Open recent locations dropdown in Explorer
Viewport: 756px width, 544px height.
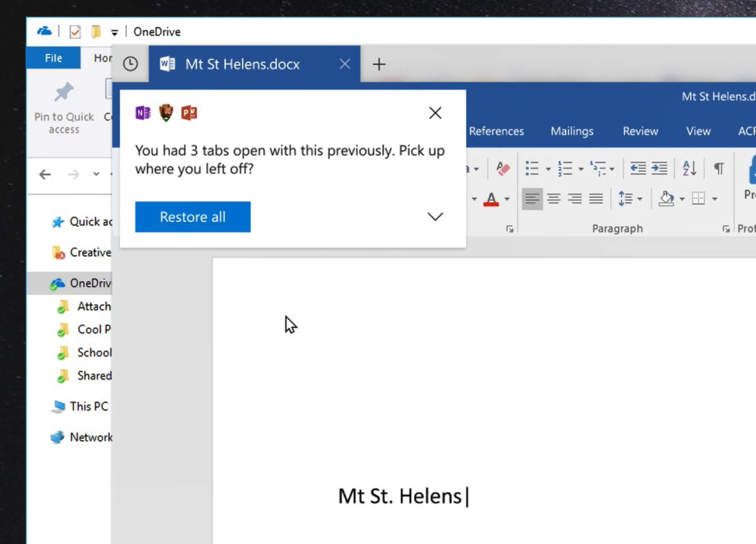[96, 174]
